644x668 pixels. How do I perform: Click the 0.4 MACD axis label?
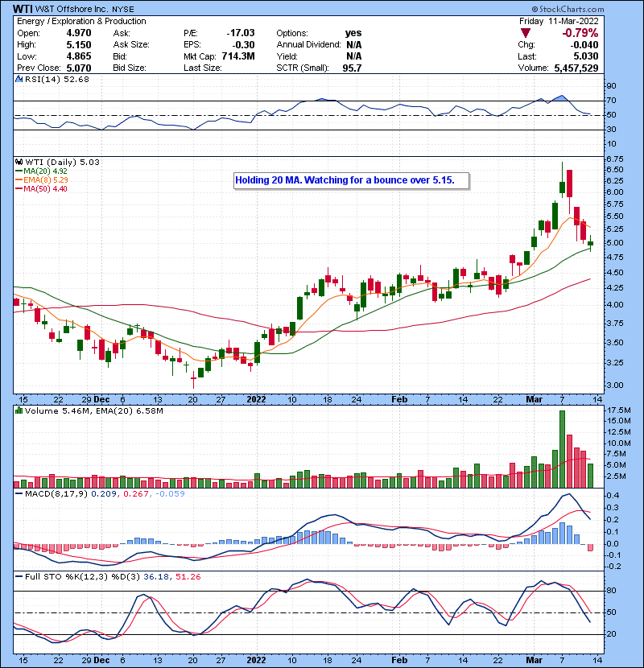point(613,496)
